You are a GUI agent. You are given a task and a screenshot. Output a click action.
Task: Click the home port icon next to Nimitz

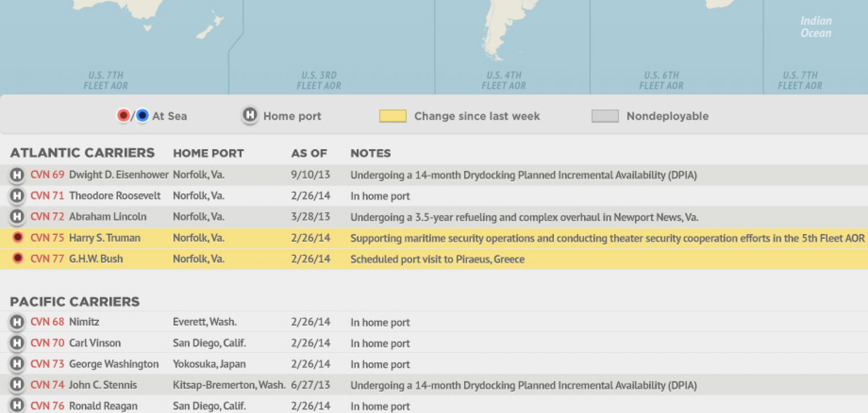click(x=17, y=322)
